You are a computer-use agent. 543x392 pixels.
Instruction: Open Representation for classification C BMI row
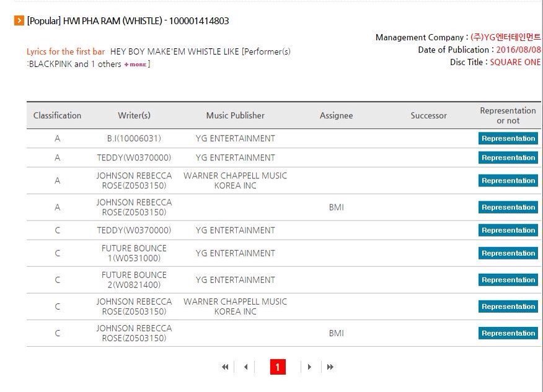coord(508,333)
